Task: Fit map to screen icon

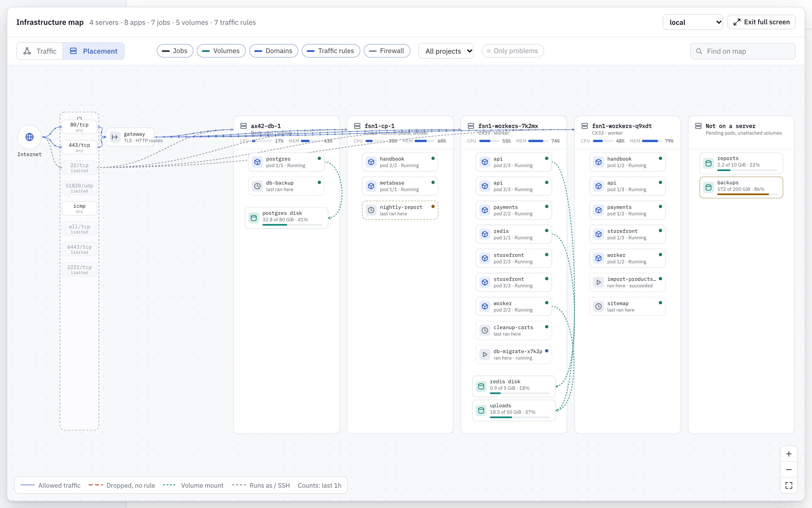Action: pos(789,485)
